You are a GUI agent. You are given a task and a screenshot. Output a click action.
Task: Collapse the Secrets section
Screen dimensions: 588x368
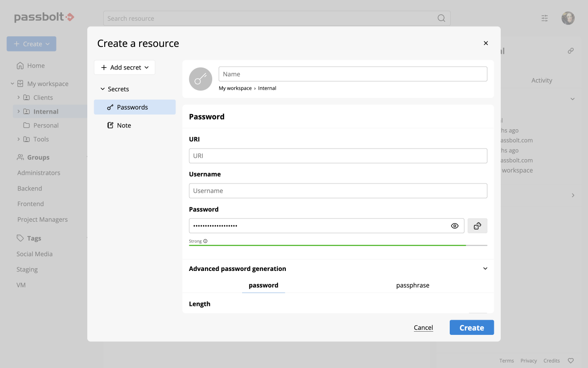point(103,89)
